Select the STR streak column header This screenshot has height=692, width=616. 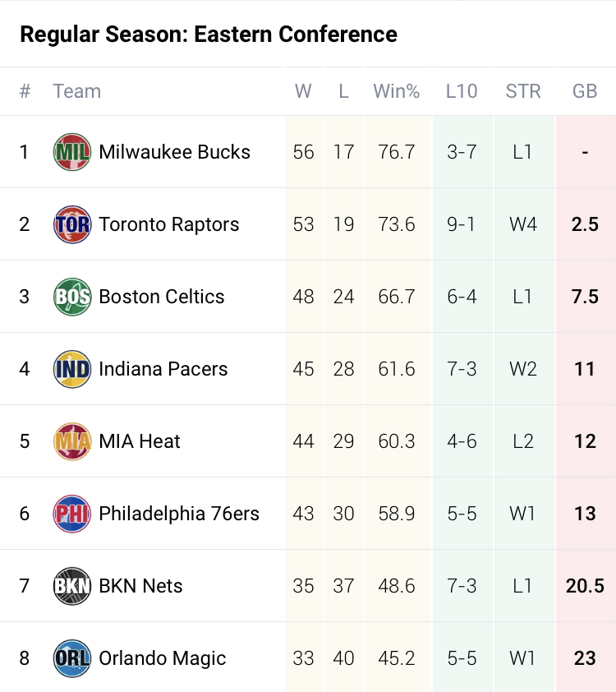[x=523, y=91]
